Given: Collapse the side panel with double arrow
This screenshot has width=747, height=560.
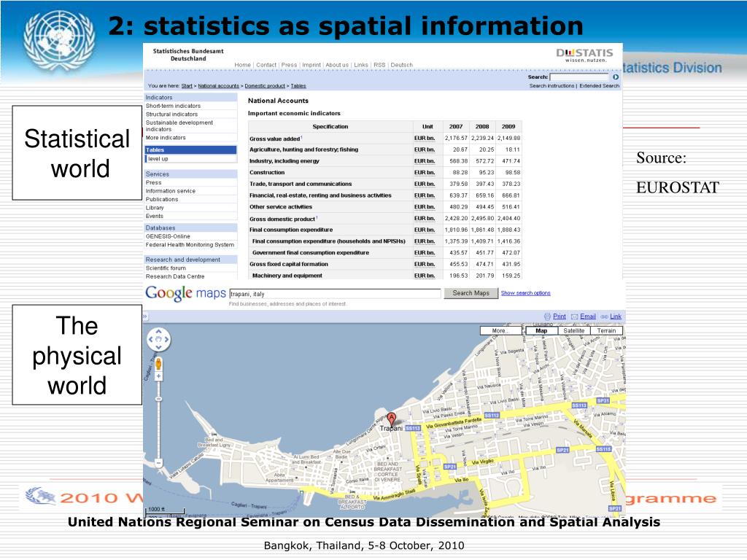Looking at the screenshot, I should [145, 316].
